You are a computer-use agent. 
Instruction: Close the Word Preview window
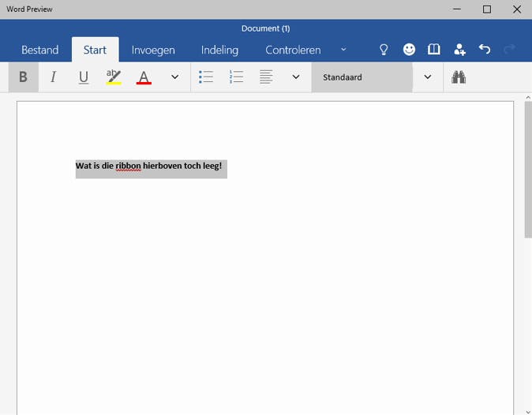(x=517, y=9)
